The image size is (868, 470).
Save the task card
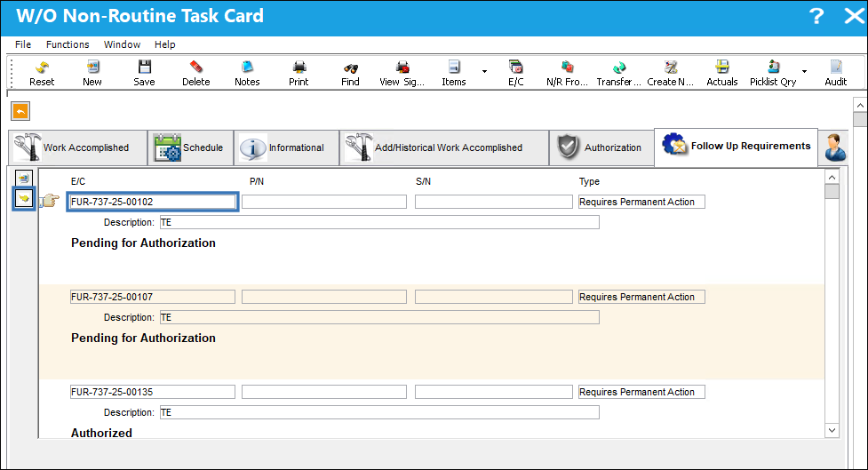(x=144, y=74)
